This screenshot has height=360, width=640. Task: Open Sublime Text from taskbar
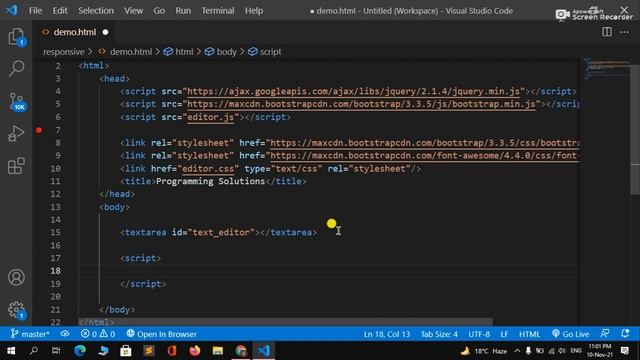pyautogui.click(x=149, y=351)
